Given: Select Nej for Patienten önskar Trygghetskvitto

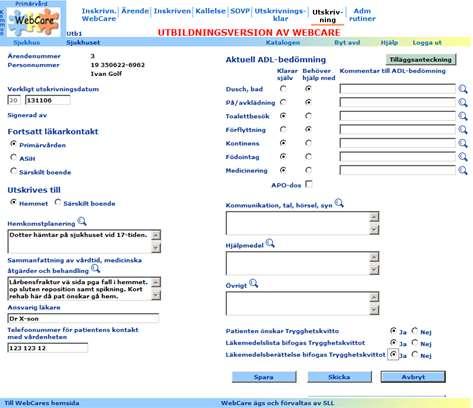Looking at the screenshot, I should (415, 331).
